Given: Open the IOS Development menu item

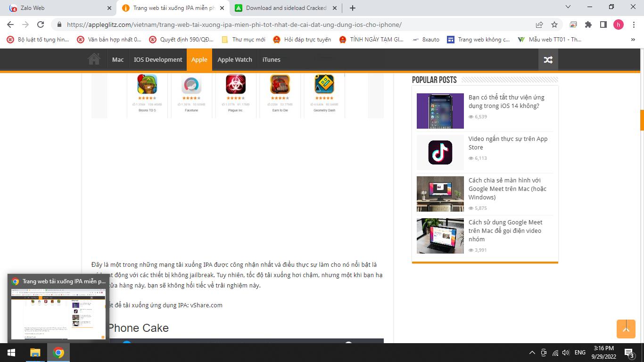Looking at the screenshot, I should tap(157, 60).
